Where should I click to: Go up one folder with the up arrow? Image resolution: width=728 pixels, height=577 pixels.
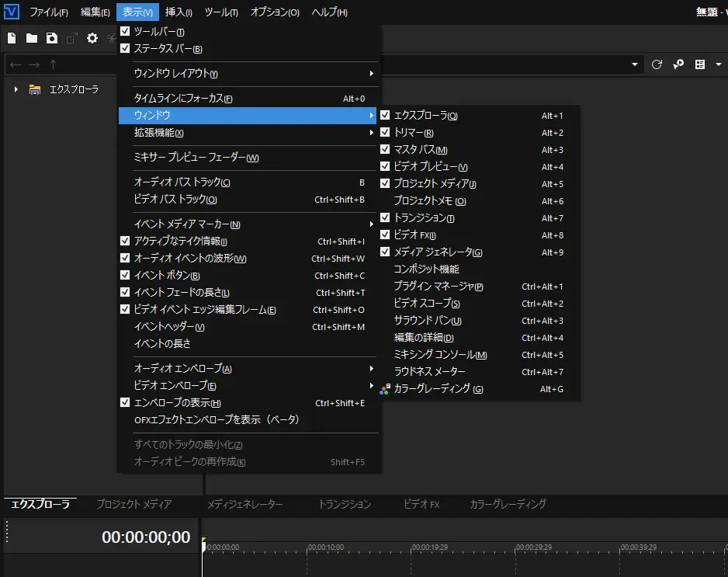tap(53, 64)
